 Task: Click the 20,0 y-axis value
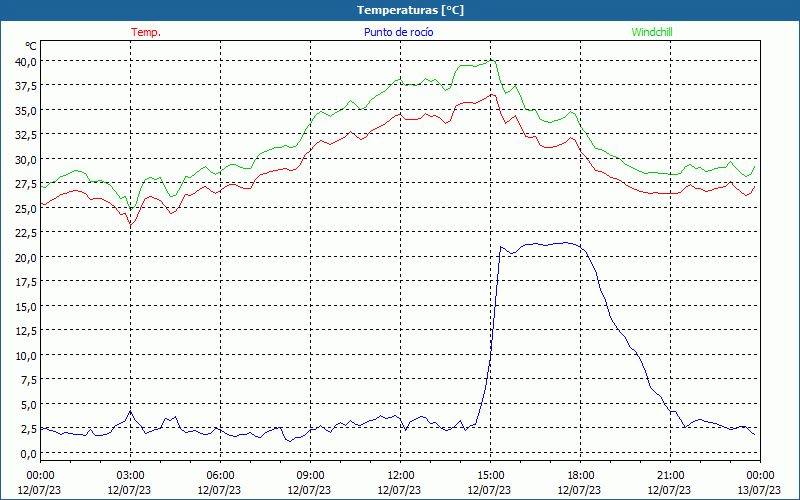27,257
